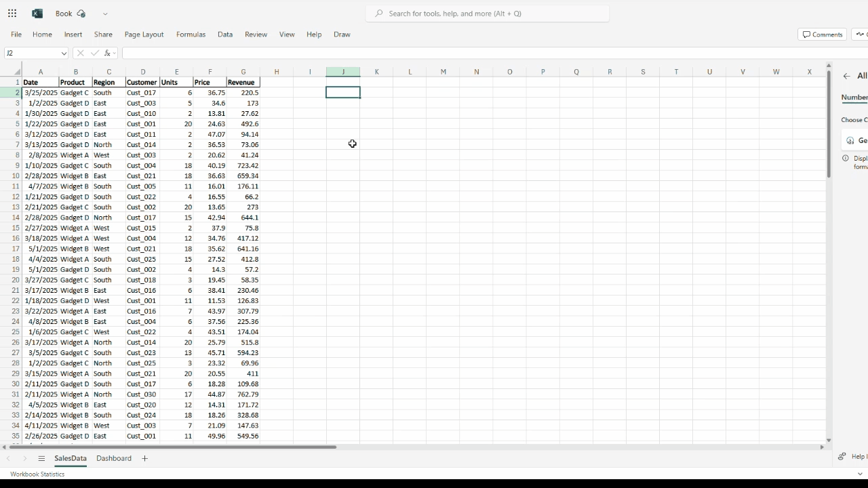Select the SalesData sheet tab

[71, 459]
